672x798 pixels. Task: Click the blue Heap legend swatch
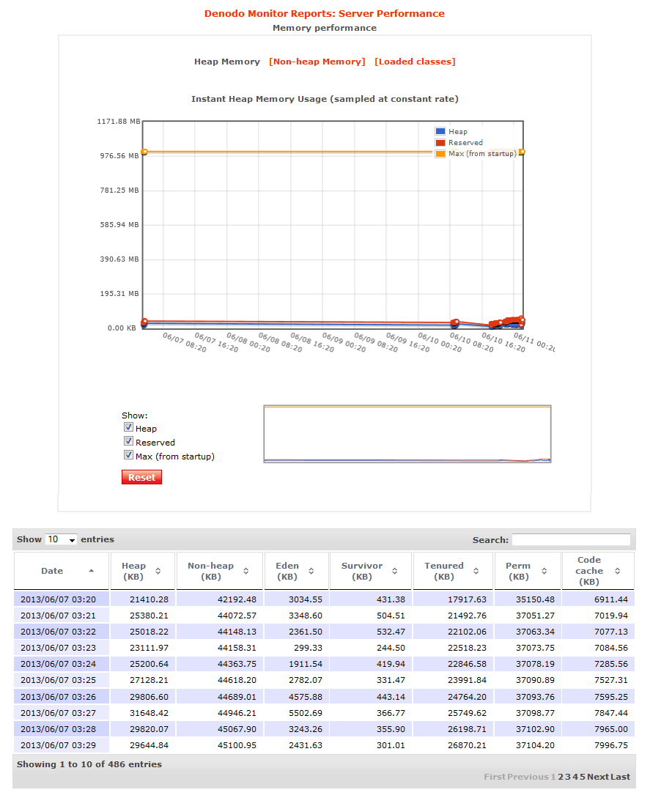click(x=440, y=131)
